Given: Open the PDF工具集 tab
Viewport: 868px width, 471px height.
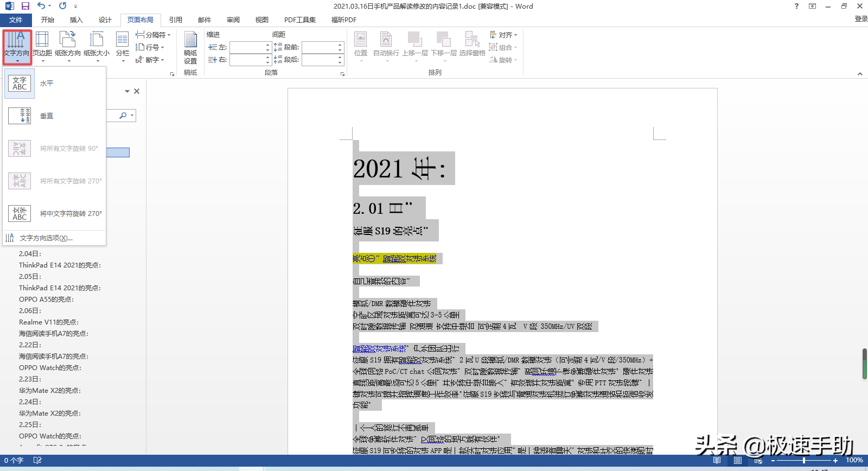Looking at the screenshot, I should [300, 20].
